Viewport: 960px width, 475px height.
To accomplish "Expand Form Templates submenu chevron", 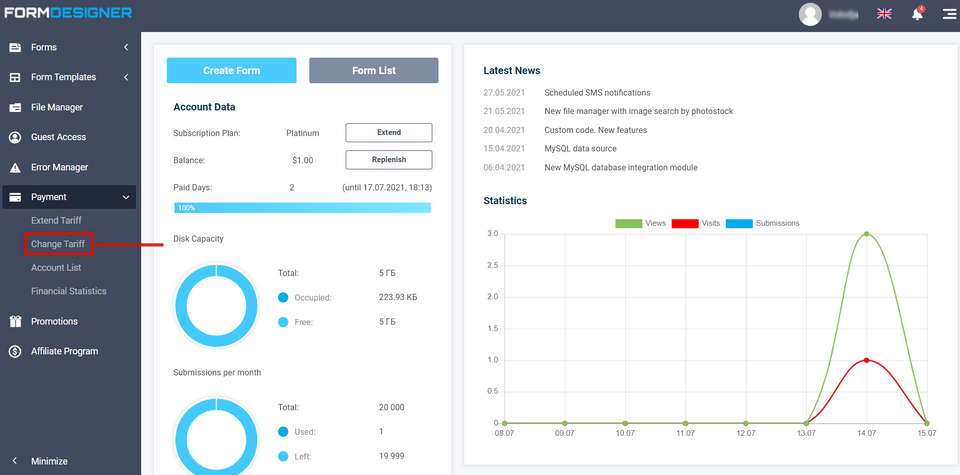I will (126, 77).
